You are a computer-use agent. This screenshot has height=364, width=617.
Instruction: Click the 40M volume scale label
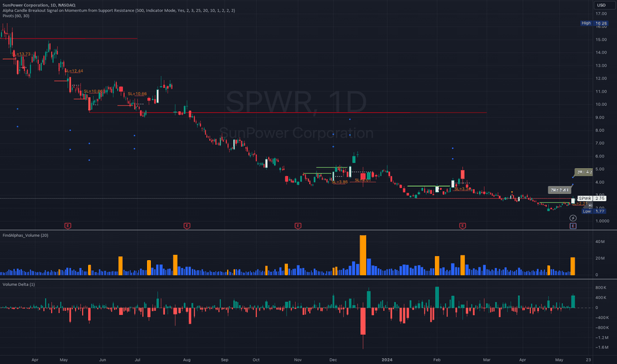coord(600,242)
